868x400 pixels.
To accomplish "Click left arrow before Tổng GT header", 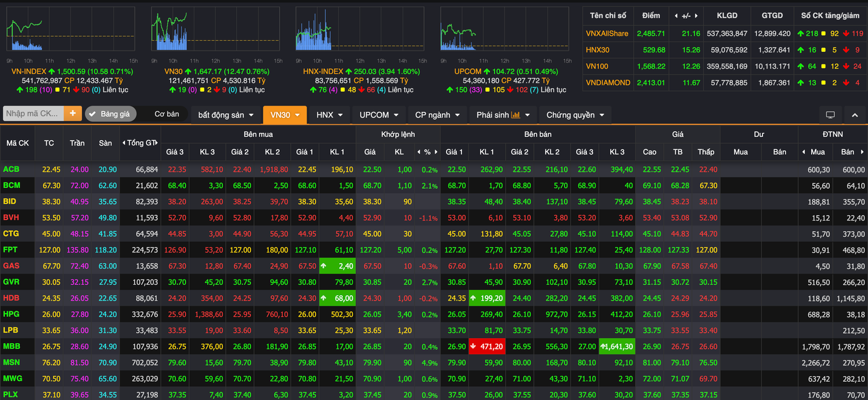I will [x=123, y=143].
